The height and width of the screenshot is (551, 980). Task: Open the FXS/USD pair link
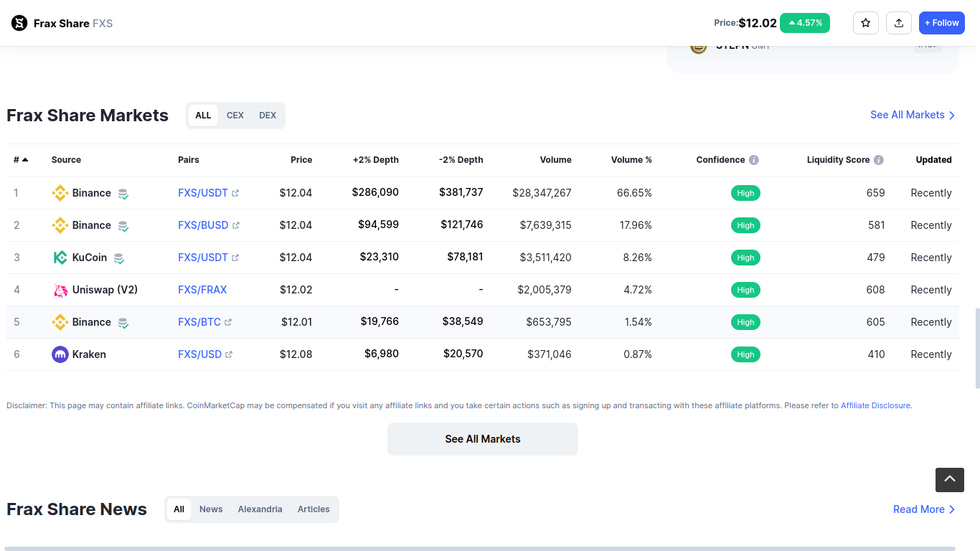205,354
